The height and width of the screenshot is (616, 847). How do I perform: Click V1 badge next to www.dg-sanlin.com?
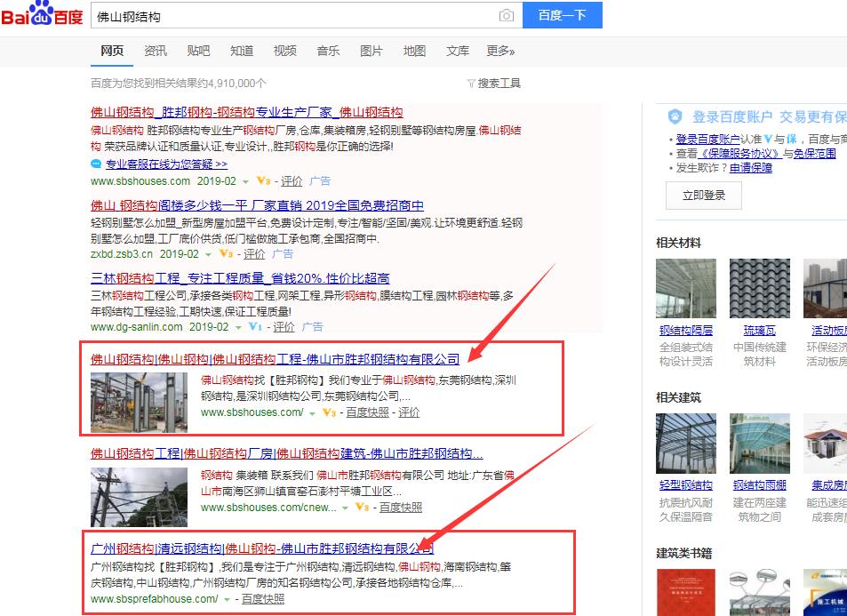255,327
